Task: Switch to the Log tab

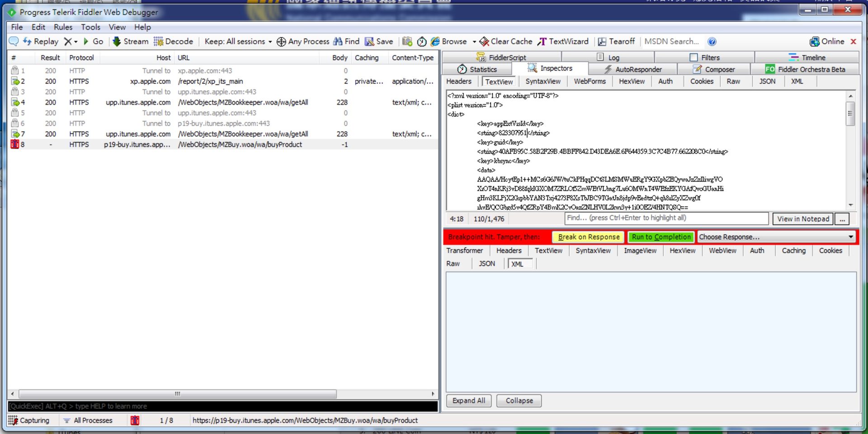Action: pyautogui.click(x=608, y=57)
